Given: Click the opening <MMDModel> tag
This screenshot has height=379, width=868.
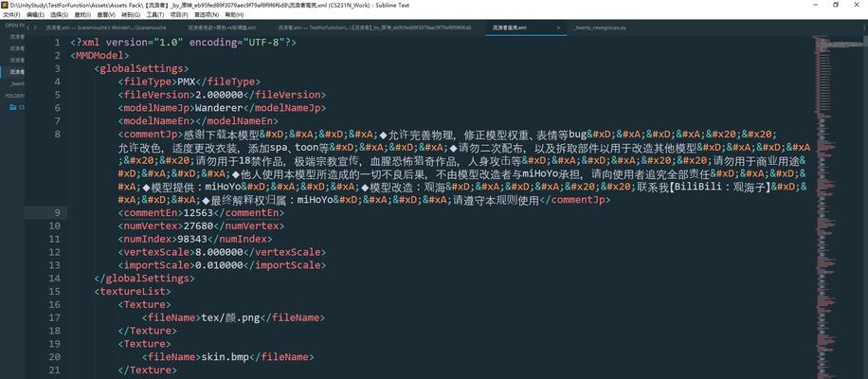Looking at the screenshot, I should coord(99,56).
